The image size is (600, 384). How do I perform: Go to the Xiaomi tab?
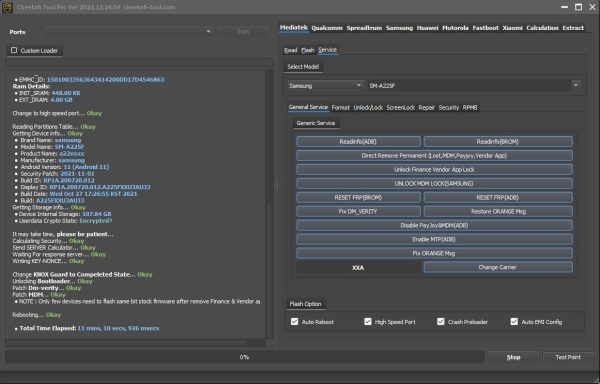pos(512,28)
